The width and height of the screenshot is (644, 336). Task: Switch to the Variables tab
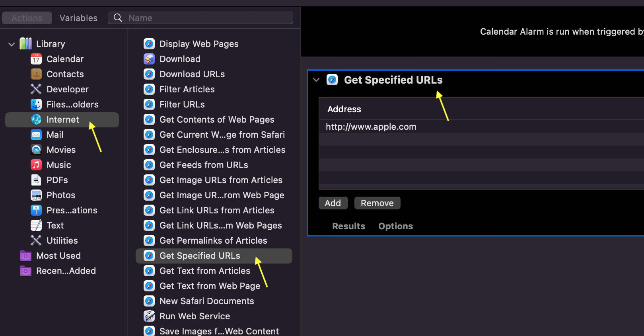tap(78, 18)
